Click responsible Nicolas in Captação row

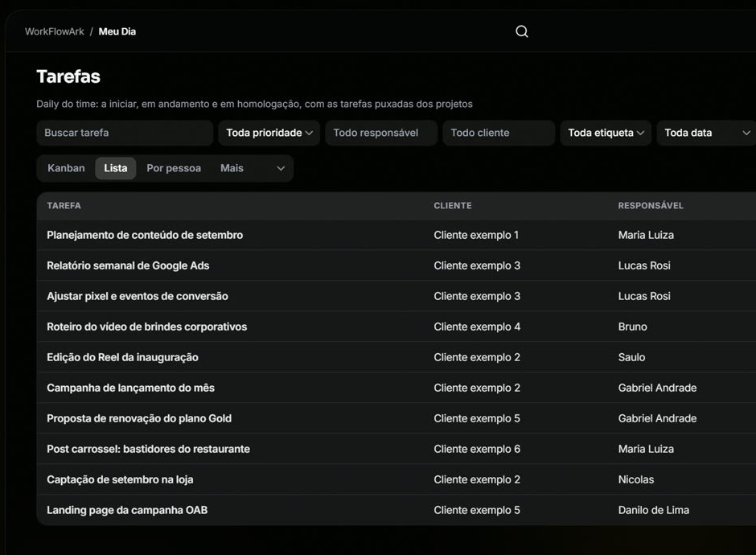[636, 479]
